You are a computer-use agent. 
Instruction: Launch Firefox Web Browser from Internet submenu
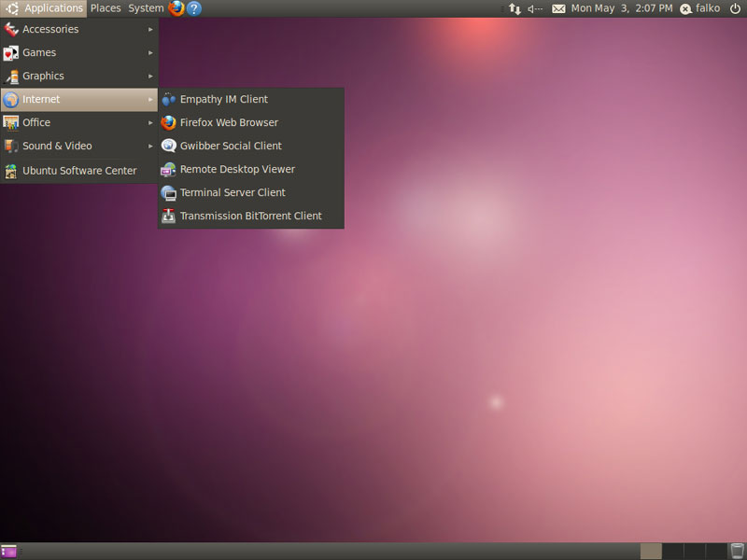click(x=251, y=123)
